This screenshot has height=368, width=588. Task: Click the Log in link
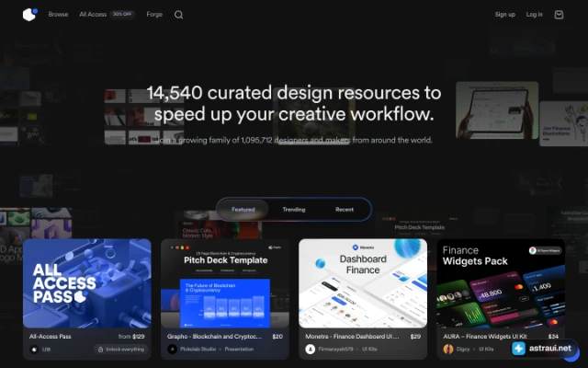(535, 15)
